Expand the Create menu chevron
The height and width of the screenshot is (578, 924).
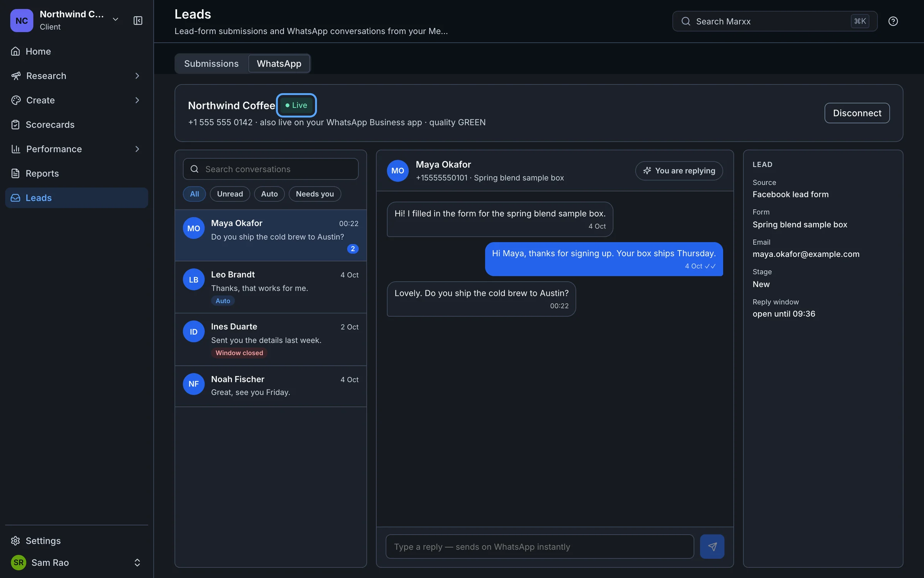(x=137, y=100)
